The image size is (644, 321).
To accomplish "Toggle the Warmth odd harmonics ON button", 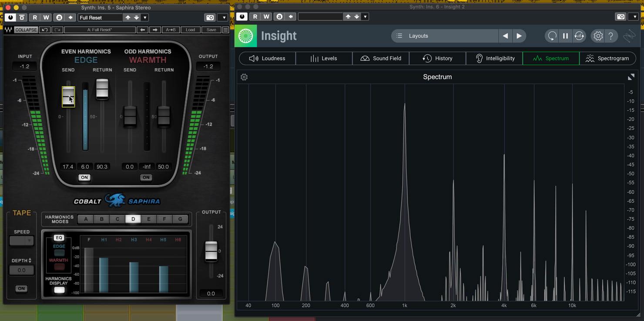I will pos(146,177).
